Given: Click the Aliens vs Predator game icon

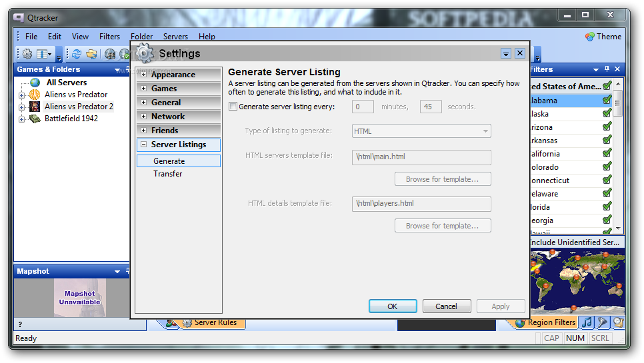Looking at the screenshot, I should pyautogui.click(x=35, y=95).
